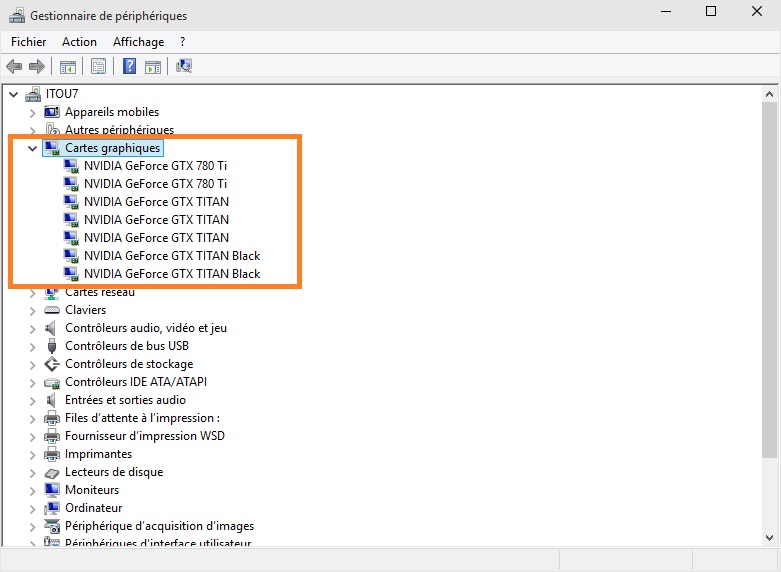Click the icon beside Contrôleurs IDE ATA/ATAPI
The width and height of the screenshot is (781, 572).
[x=52, y=383]
